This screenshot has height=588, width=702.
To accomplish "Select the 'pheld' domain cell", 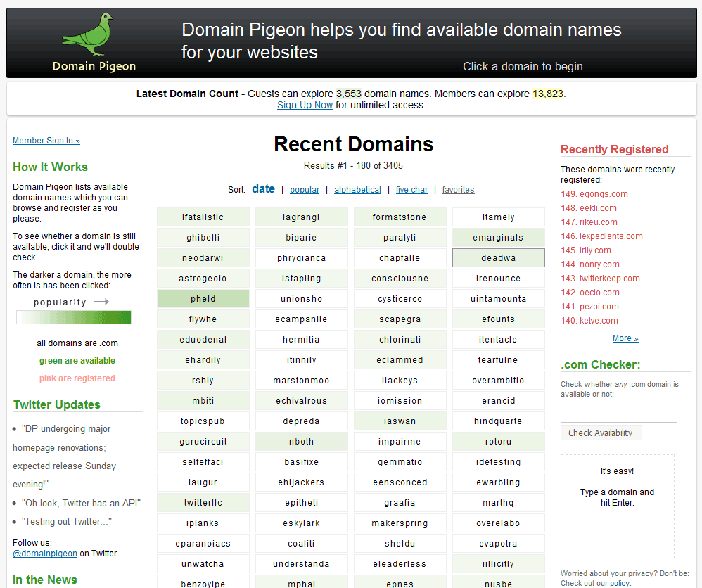I will coord(203,299).
